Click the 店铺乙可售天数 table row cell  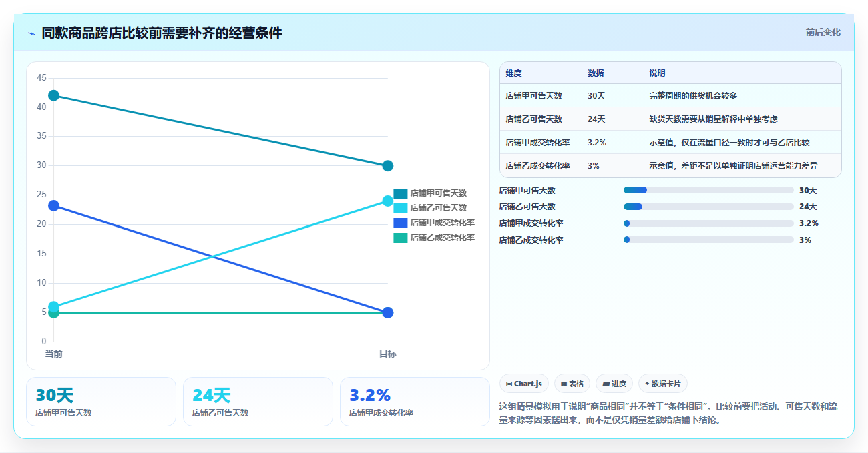click(533, 119)
